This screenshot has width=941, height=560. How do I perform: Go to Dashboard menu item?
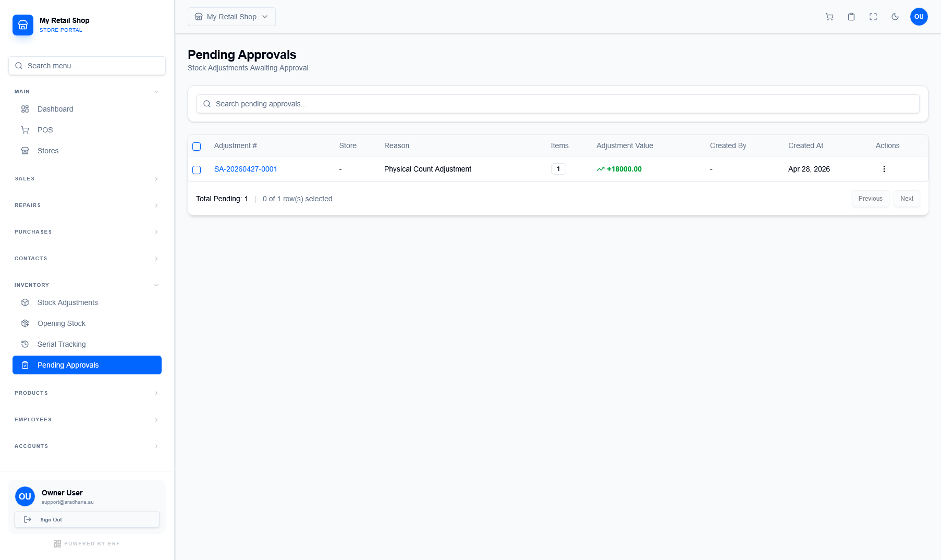pos(87,109)
